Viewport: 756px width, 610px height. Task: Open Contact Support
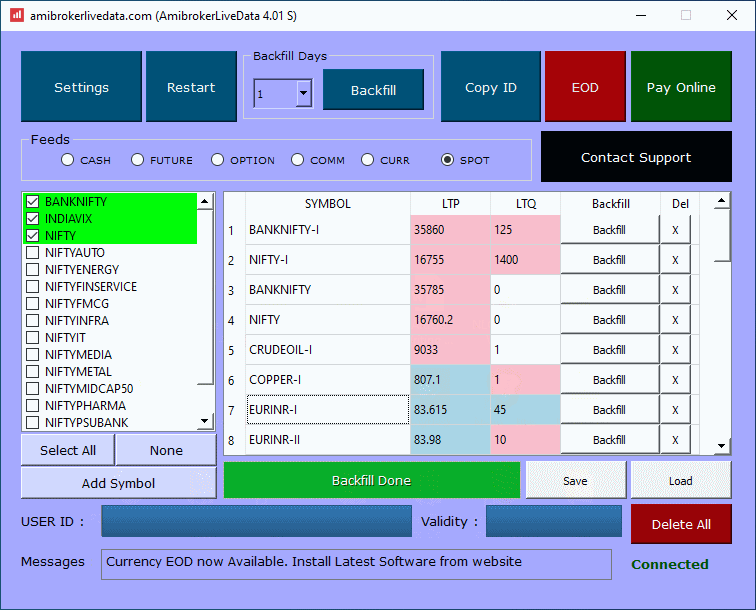(636, 157)
